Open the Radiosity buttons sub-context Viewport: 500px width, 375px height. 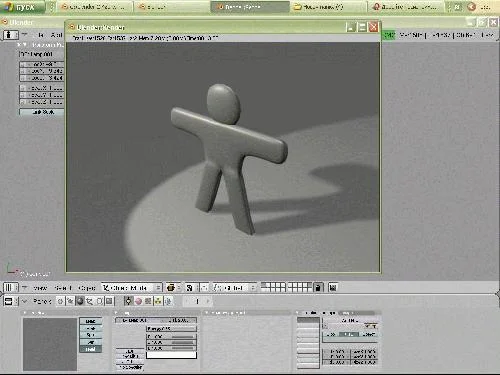coord(158,301)
